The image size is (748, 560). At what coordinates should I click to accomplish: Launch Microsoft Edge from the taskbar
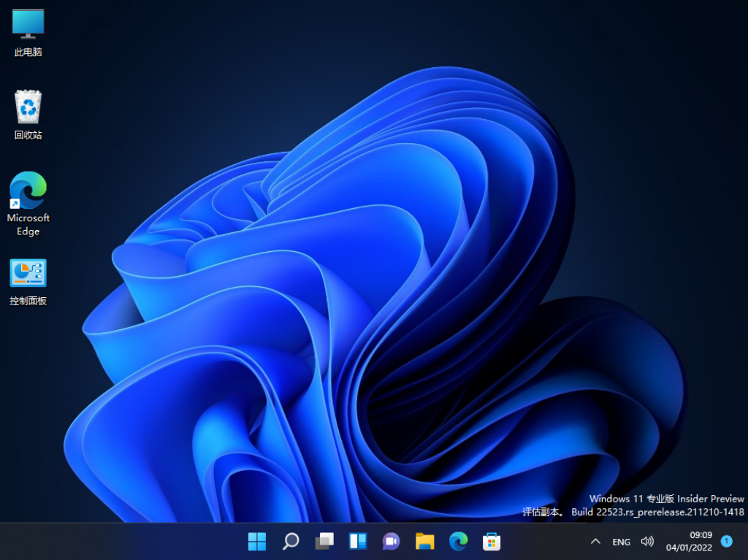pos(458,541)
